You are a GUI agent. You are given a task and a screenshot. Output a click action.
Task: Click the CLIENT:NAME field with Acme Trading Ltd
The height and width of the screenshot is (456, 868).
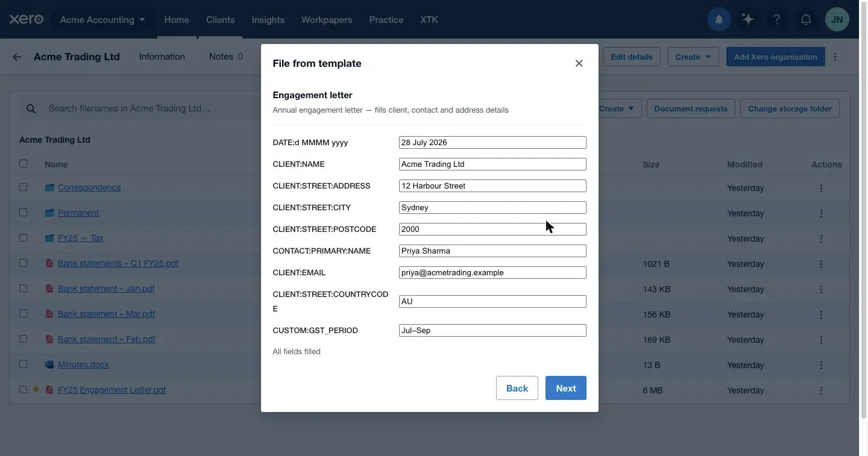click(492, 164)
